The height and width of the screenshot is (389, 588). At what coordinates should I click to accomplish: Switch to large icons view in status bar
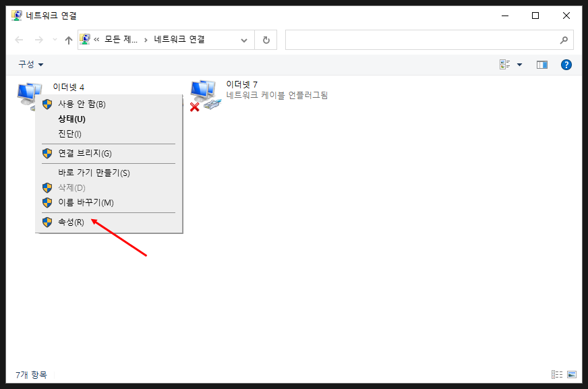pos(572,374)
